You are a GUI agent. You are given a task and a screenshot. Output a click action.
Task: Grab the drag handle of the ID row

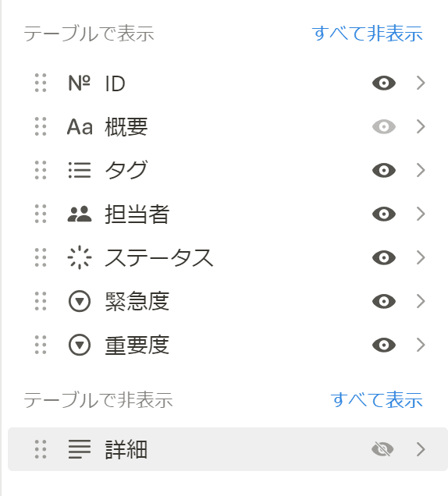pos(41,83)
